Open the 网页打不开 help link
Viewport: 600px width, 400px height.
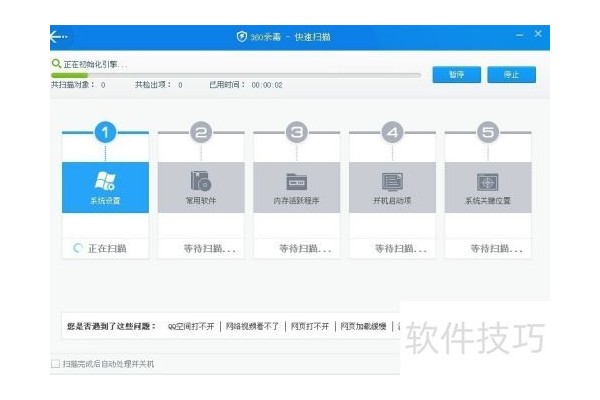310,327
